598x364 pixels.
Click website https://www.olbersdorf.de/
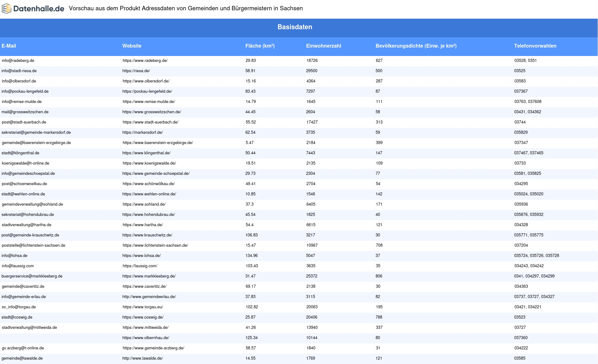click(146, 81)
